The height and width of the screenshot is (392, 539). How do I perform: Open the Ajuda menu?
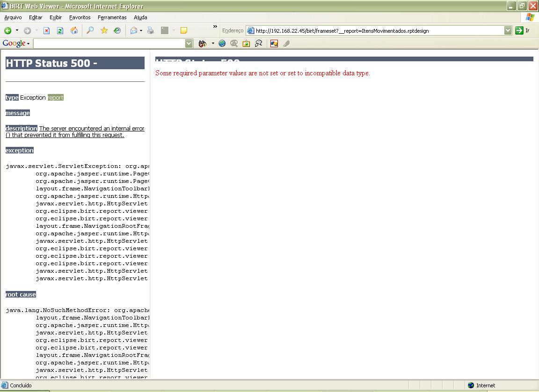pos(140,17)
